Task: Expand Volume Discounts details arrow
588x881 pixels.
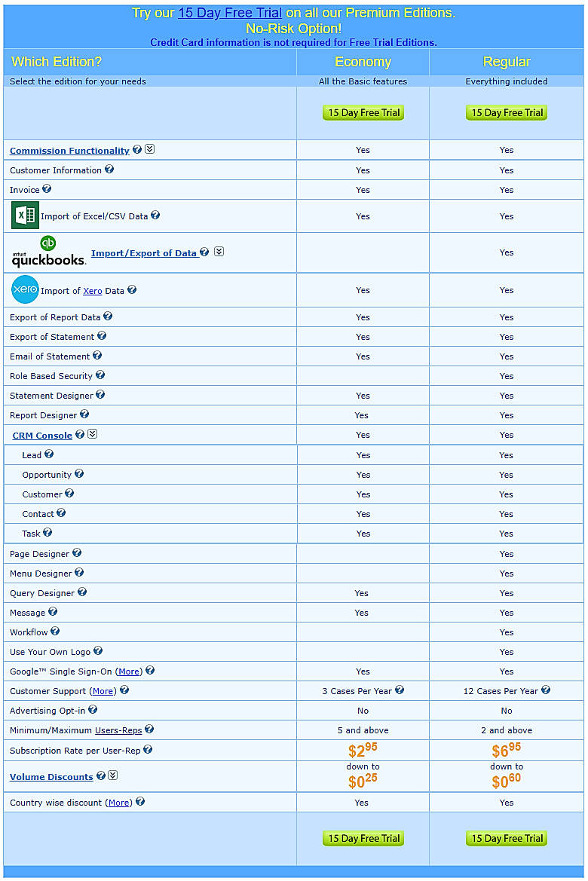Action: coord(113,775)
